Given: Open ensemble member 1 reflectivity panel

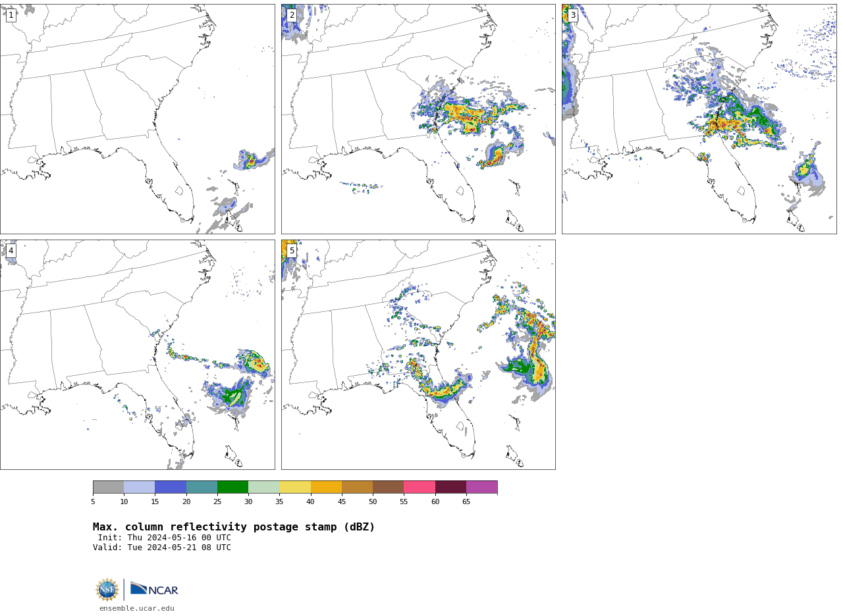Looking at the screenshot, I should click(x=138, y=119).
